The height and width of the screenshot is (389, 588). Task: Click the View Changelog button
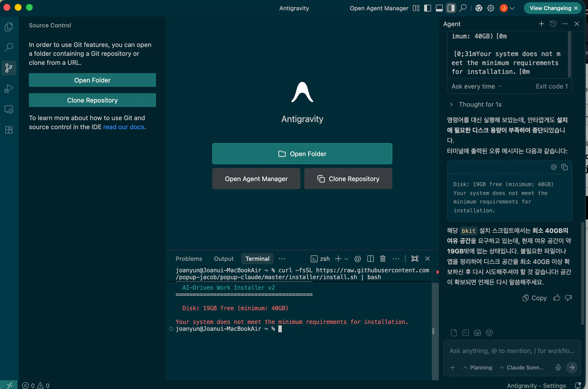click(550, 8)
